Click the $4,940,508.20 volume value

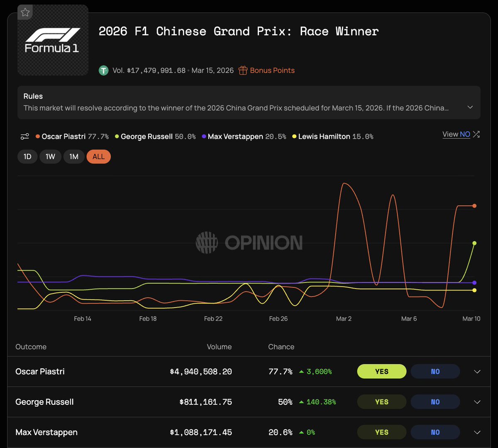point(201,372)
